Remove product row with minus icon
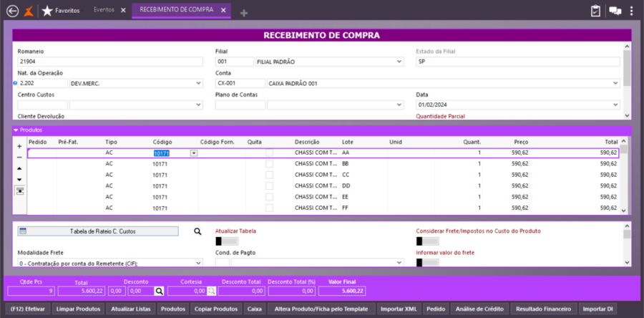 19,158
